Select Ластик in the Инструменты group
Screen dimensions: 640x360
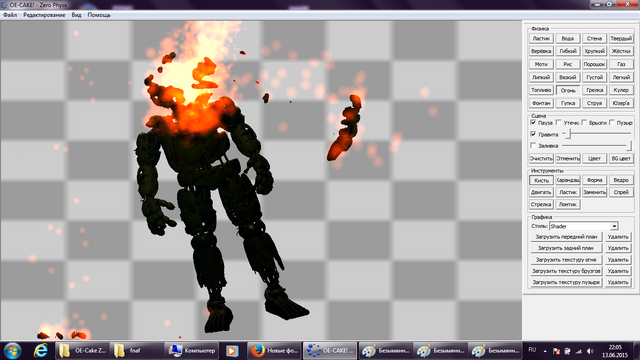pyautogui.click(x=568, y=192)
